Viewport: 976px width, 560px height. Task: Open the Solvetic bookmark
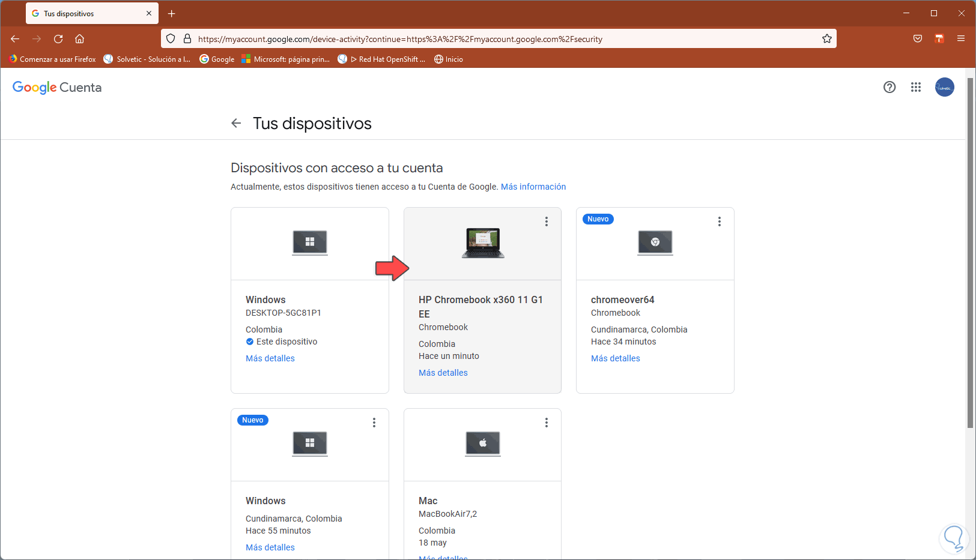(147, 59)
